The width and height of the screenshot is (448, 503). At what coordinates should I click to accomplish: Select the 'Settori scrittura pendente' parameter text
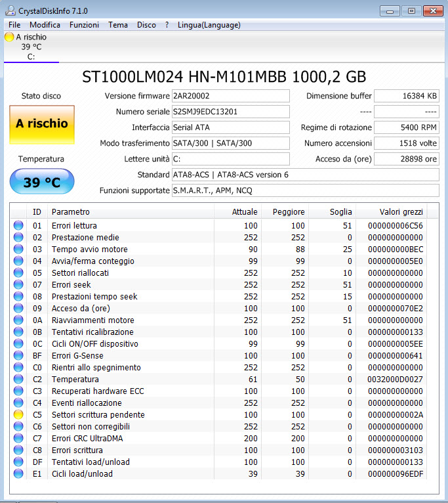tap(98, 415)
